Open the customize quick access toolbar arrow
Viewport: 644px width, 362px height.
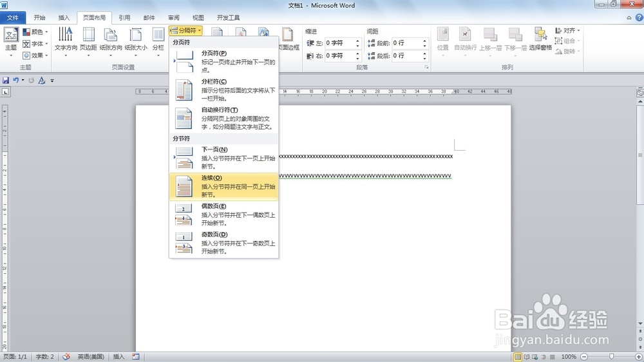(52, 81)
